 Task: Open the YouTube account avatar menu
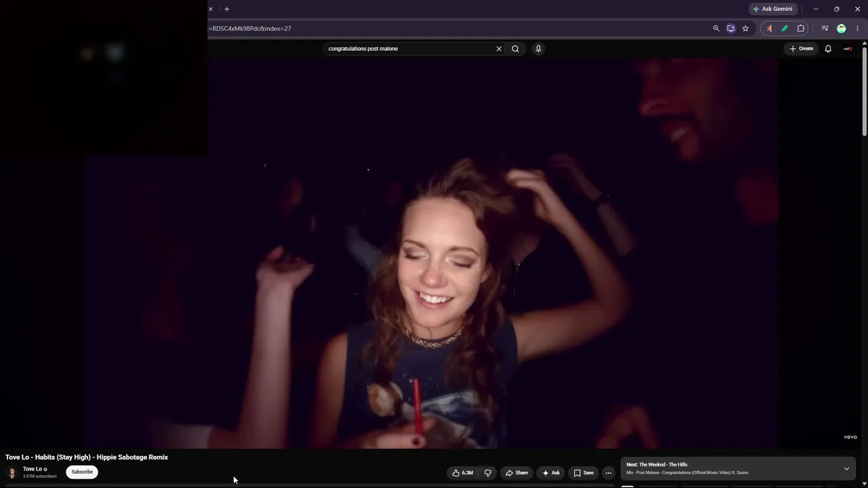(848, 49)
